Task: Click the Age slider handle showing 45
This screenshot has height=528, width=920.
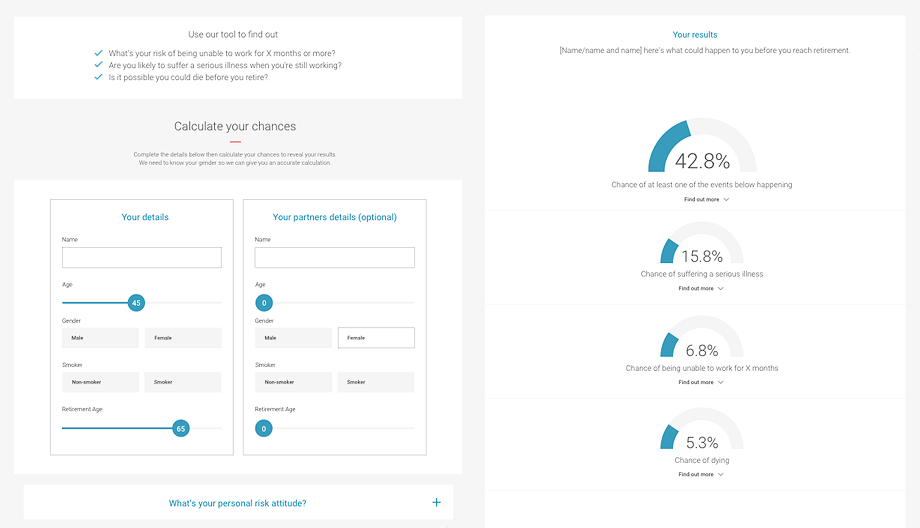Action: pos(136,303)
